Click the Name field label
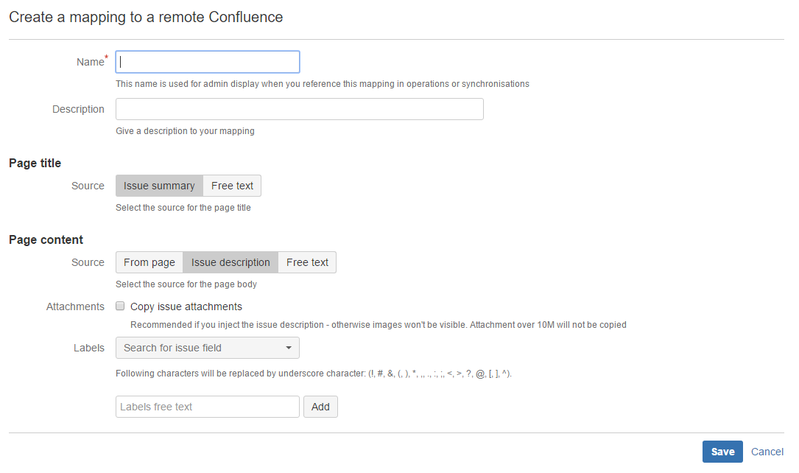 click(x=89, y=62)
